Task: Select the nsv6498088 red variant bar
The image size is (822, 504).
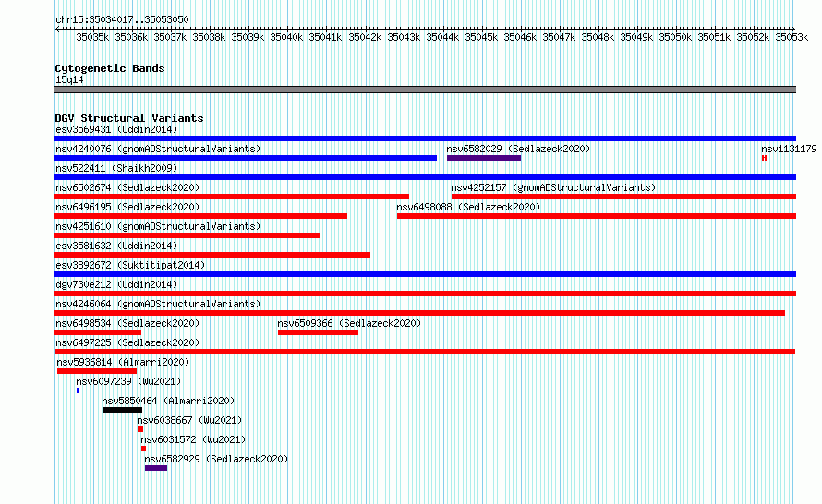Action: (x=597, y=216)
